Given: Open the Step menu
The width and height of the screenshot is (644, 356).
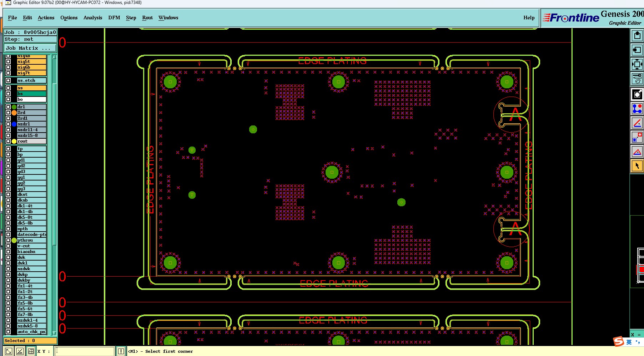Looking at the screenshot, I should pos(131,18).
